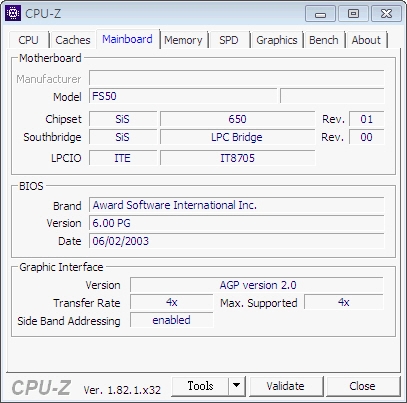Click the Southbridge vendor field SiS
The width and height of the screenshot is (407, 403).
click(x=123, y=137)
